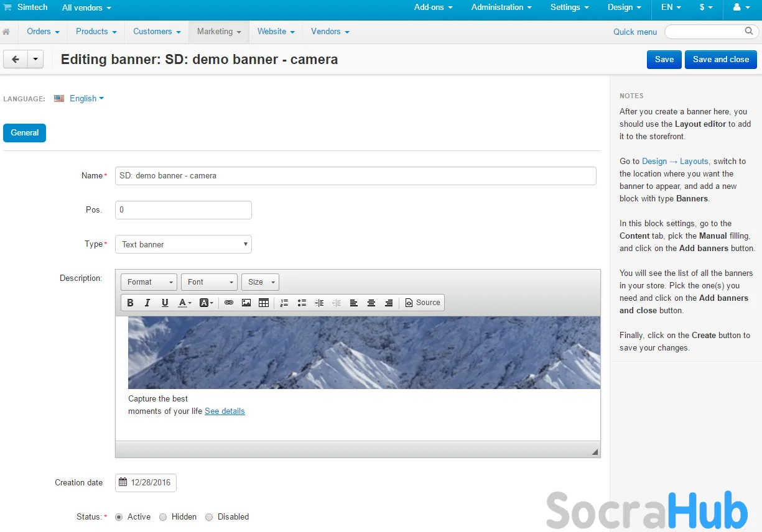Click the insert link icon
The width and height of the screenshot is (762, 532).
[x=229, y=303]
